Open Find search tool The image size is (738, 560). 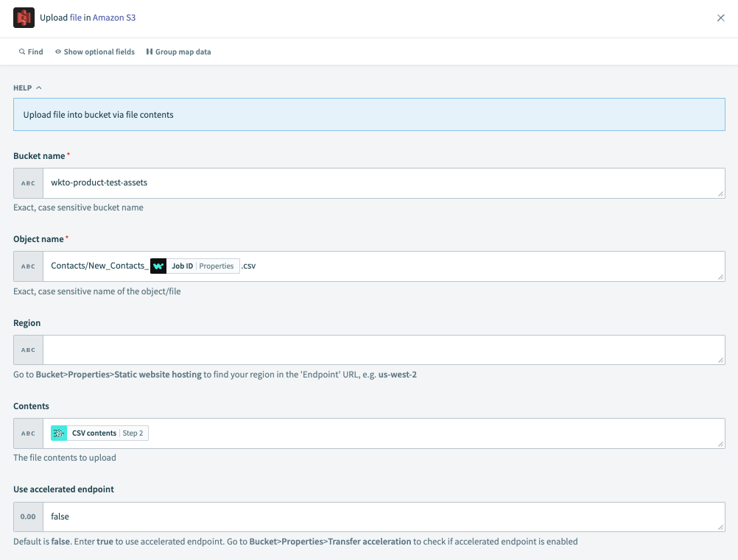(31, 52)
